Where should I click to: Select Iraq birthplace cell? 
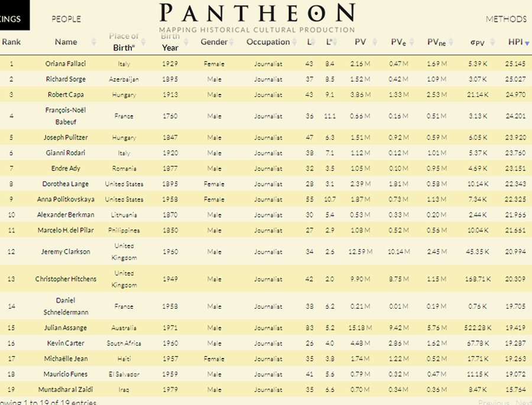point(124,390)
